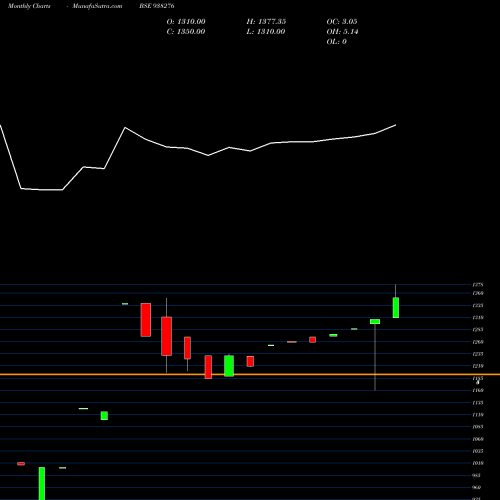Click the tallest red candle with upper wick

pyautogui.click(x=167, y=336)
